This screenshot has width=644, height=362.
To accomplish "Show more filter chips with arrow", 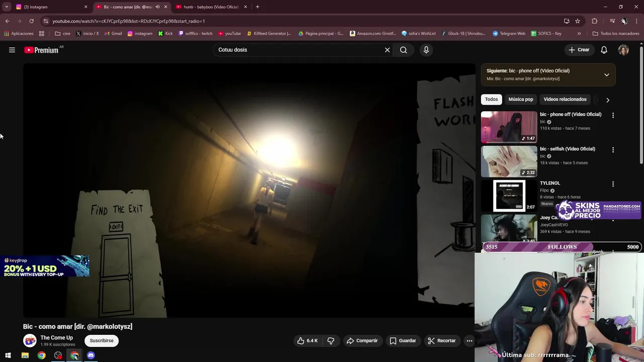I will [x=608, y=100].
